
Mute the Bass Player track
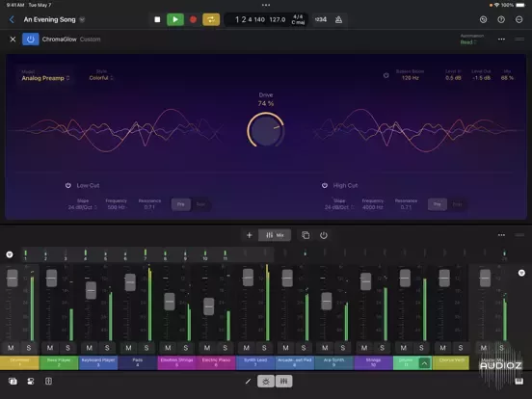click(x=50, y=348)
